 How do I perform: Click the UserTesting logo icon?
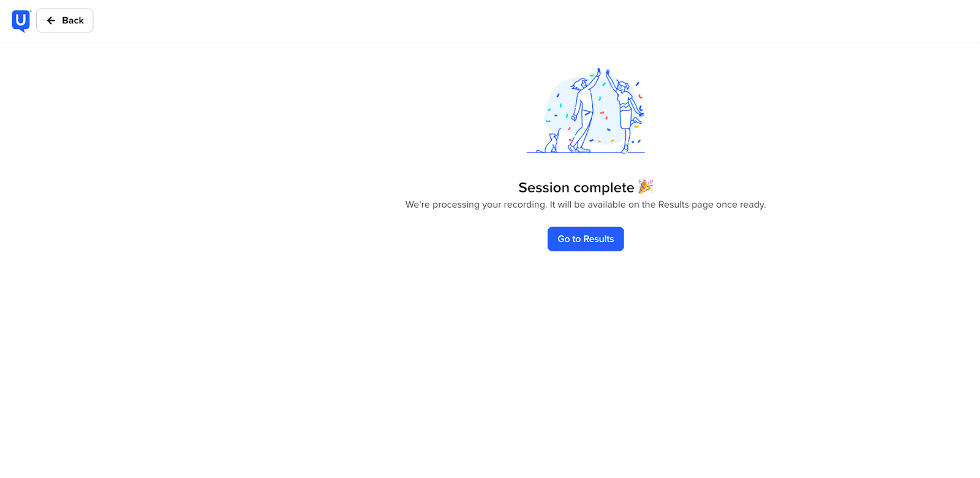pos(21,21)
